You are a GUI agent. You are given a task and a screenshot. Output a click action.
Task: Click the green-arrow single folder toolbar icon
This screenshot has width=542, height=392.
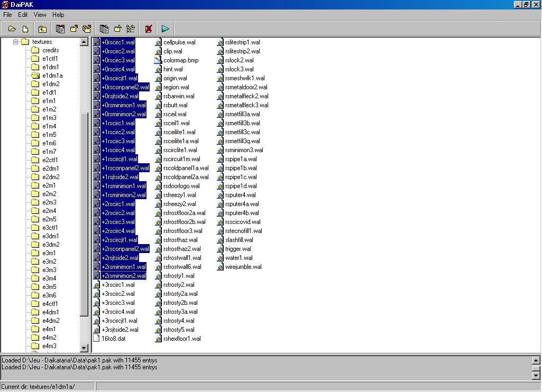point(117,29)
